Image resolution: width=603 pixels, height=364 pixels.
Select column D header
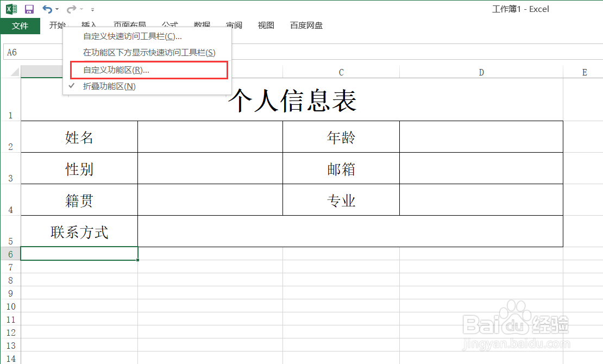[481, 72]
